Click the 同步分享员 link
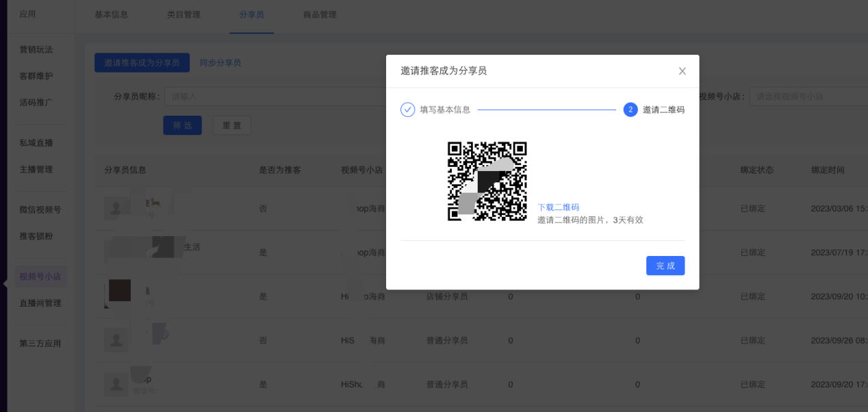Image resolution: width=868 pixels, height=412 pixels. tap(220, 62)
